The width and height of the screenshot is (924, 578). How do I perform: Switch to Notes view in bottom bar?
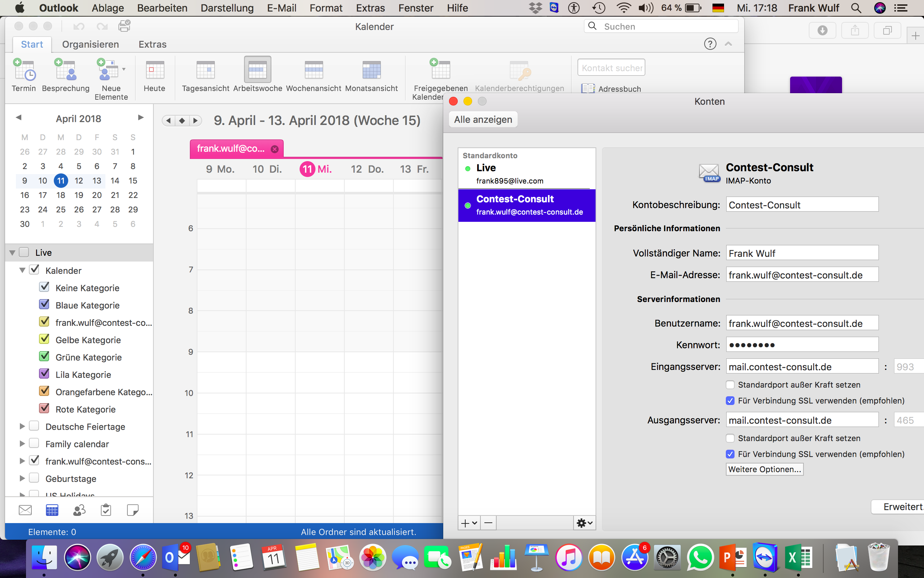(x=132, y=510)
